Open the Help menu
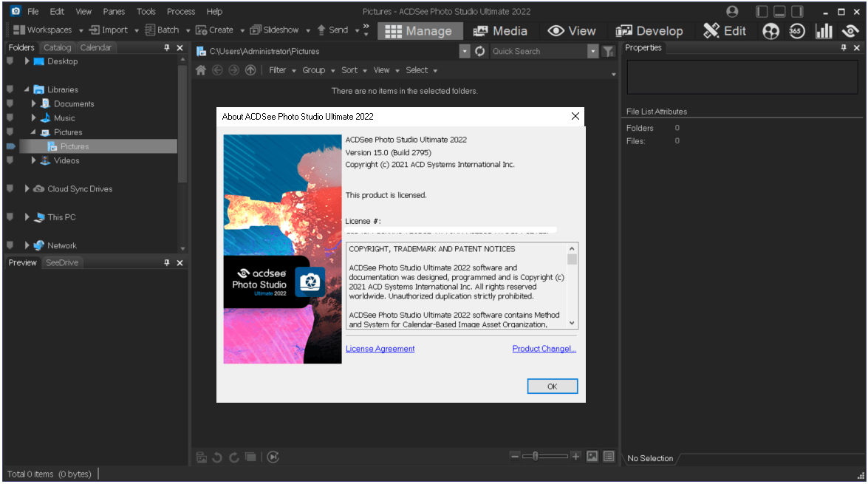 tap(214, 12)
